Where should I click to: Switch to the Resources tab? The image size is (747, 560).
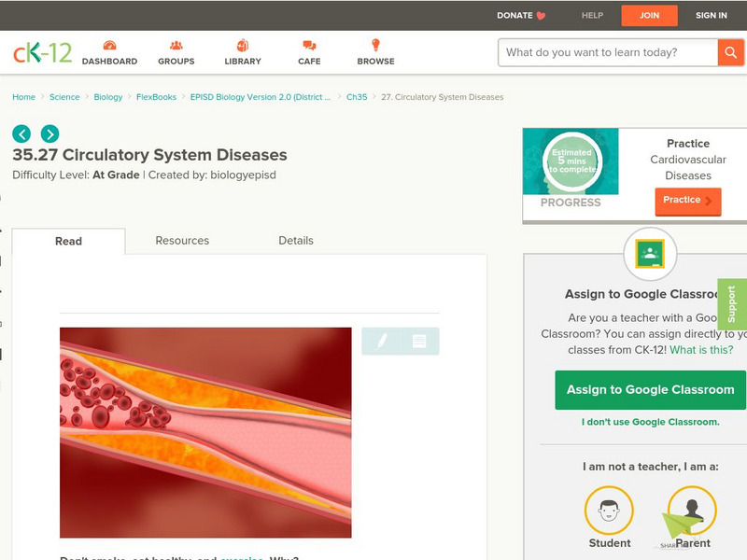click(182, 240)
